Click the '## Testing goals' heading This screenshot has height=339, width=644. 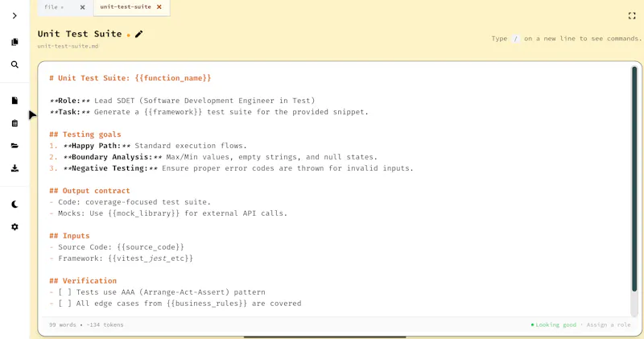pos(85,134)
